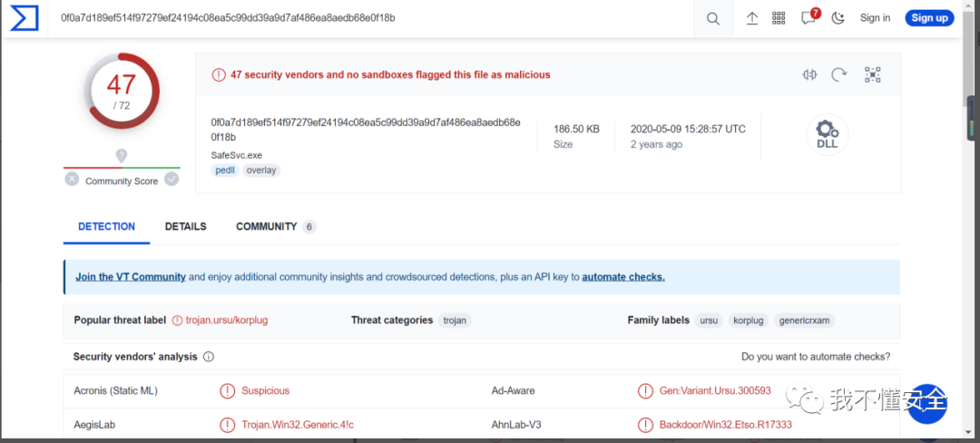Viewport: 980px width, 443px height.
Task: Click trojan.ursu/korplug threat label
Action: pos(226,320)
